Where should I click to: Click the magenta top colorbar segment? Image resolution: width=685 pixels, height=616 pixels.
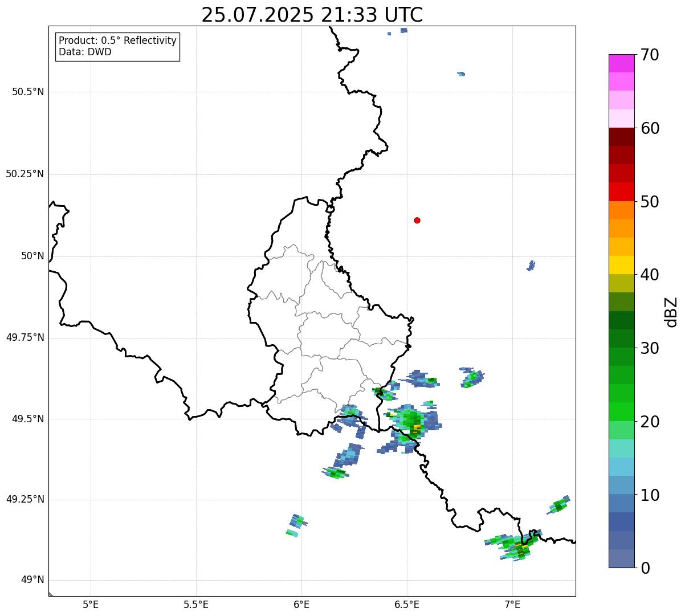[621, 63]
